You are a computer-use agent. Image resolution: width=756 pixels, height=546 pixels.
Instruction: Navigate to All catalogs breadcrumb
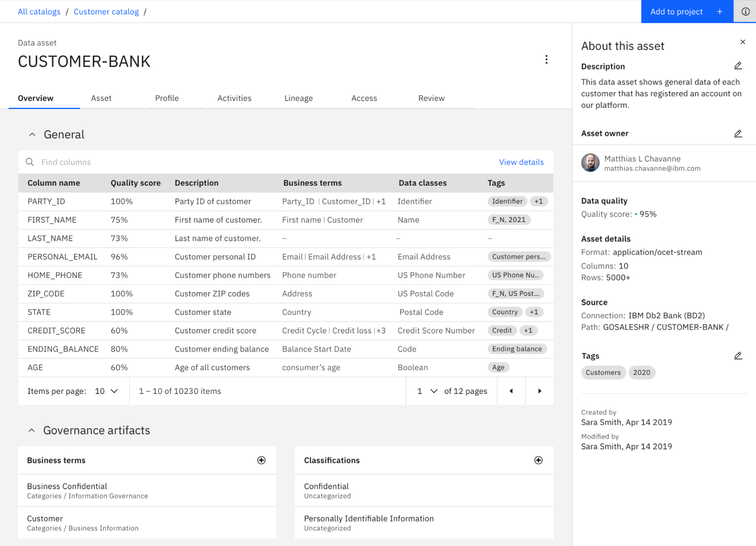[39, 11]
